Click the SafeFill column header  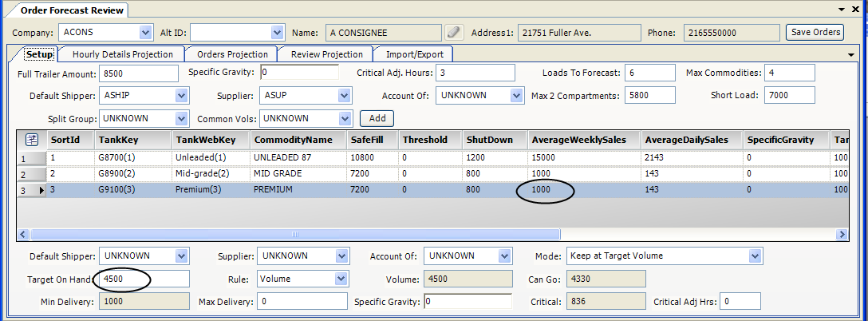tap(373, 140)
